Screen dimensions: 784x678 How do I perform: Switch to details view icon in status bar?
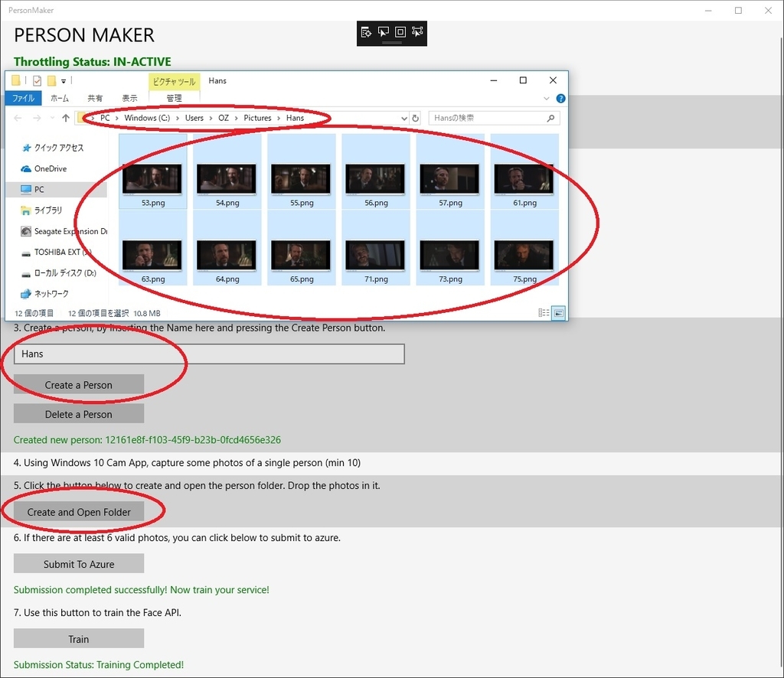[x=544, y=313]
